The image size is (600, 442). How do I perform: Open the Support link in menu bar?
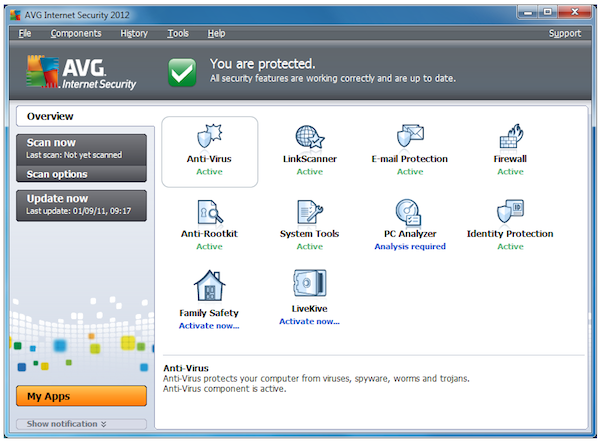click(x=565, y=34)
